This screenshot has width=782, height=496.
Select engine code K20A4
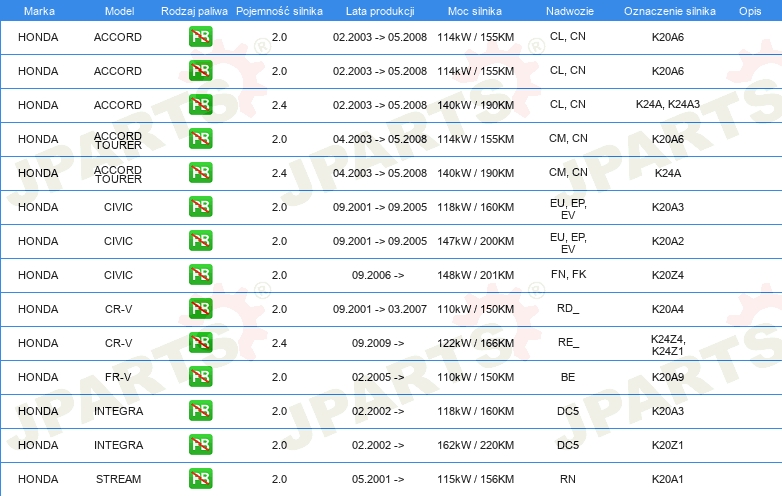click(668, 309)
